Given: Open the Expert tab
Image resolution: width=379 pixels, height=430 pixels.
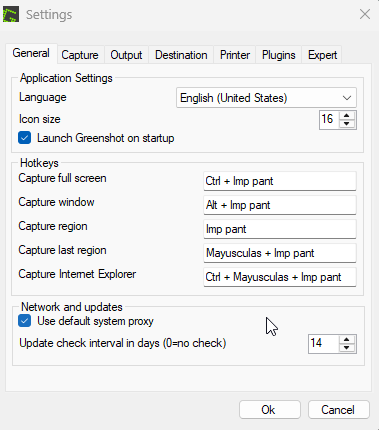Looking at the screenshot, I should pyautogui.click(x=322, y=55).
